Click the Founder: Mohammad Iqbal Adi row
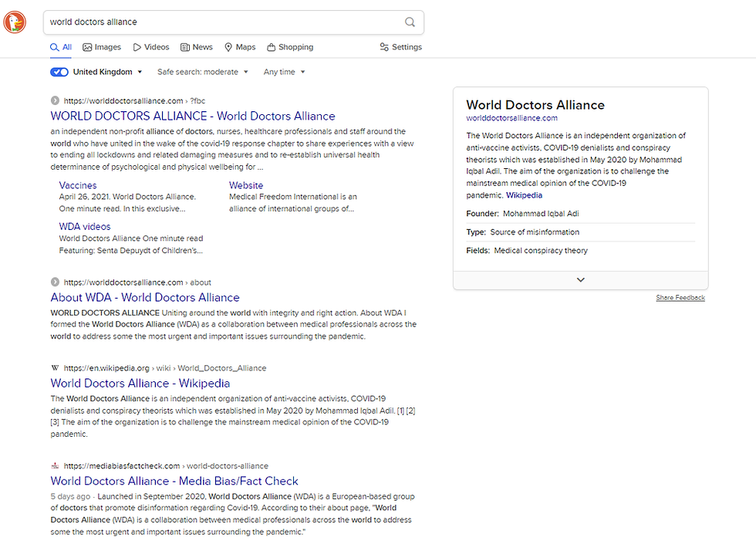Viewport: 756px width, 551px height. pyautogui.click(x=580, y=214)
